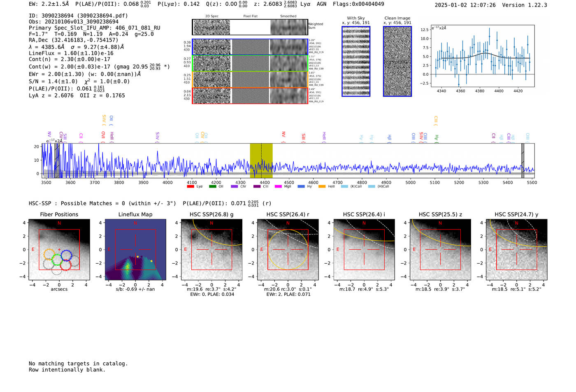Open the HSC SSP(26.8) g cutout
The width and height of the screenshot is (576, 392).
click(x=211, y=250)
